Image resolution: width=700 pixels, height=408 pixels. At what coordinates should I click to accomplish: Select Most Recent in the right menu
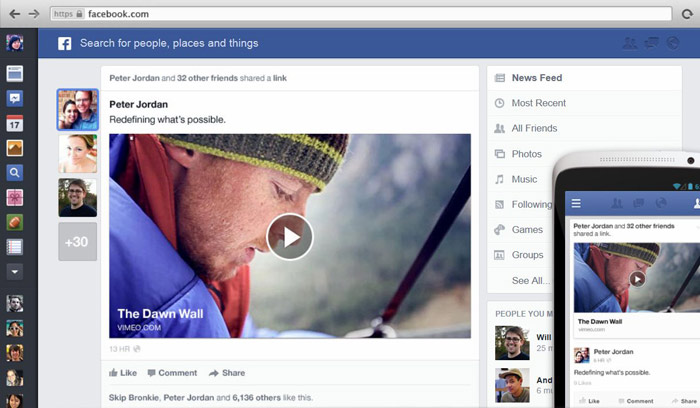[584, 103]
